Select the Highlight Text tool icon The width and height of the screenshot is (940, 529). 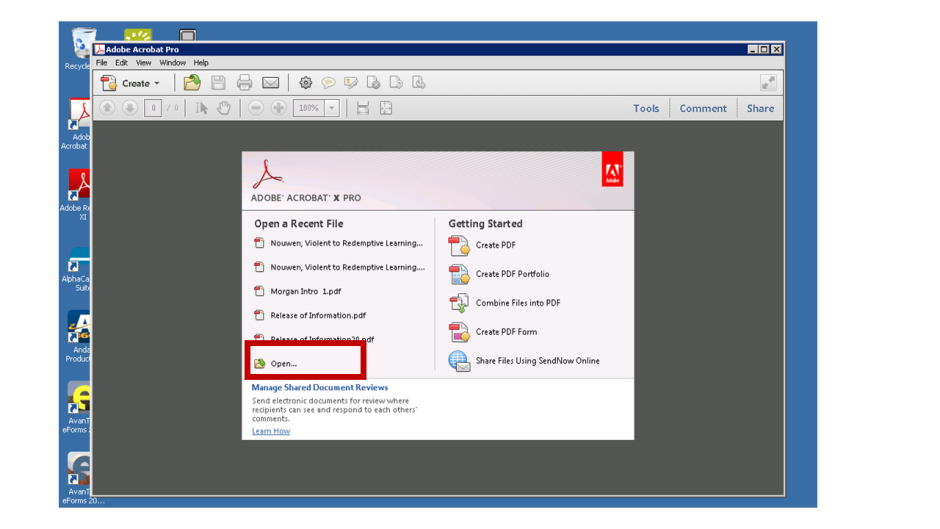point(351,83)
